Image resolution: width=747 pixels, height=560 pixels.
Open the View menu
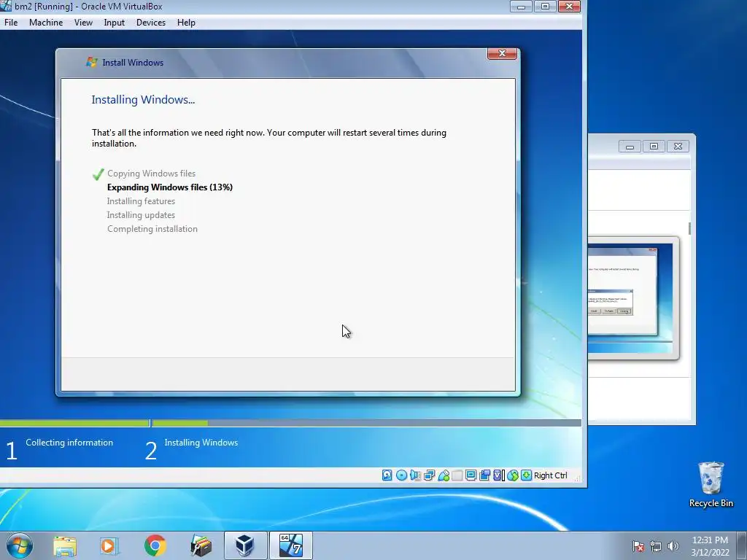83,23
